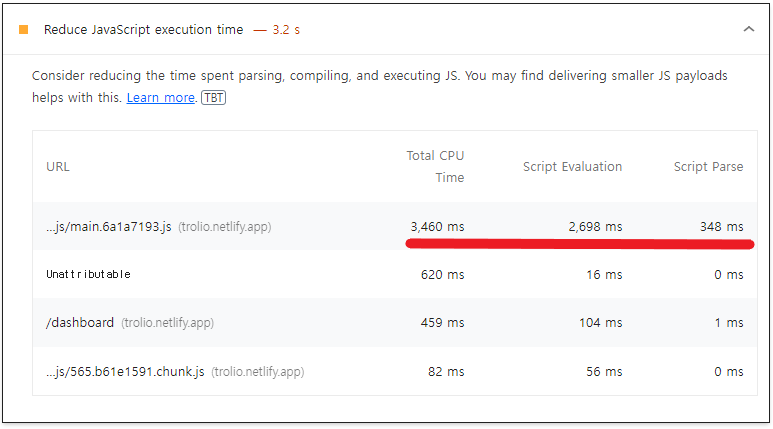The height and width of the screenshot is (429, 773).
Task: Click the Script Evaluation column header
Action: pyautogui.click(x=572, y=167)
